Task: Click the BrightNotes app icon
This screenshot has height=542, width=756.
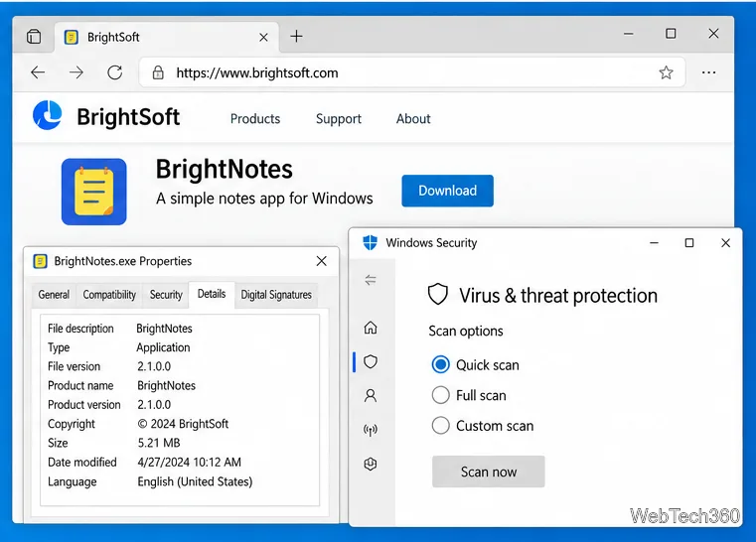Action: click(x=94, y=192)
